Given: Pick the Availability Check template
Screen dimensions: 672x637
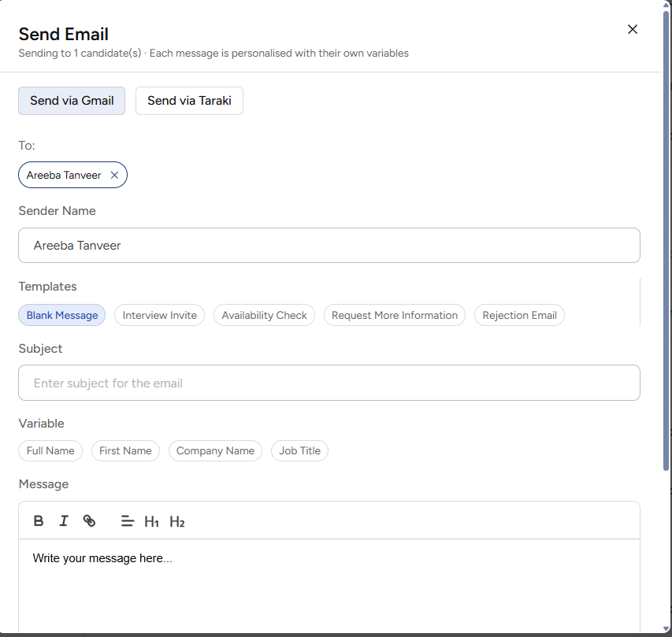Looking at the screenshot, I should [x=264, y=315].
